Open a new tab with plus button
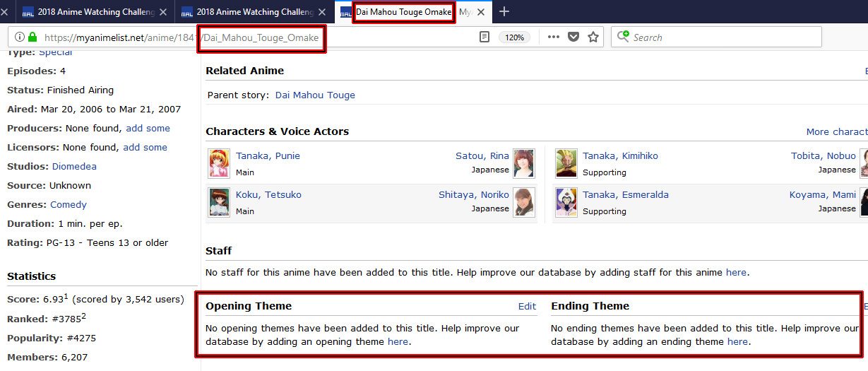Image resolution: width=868 pixels, height=371 pixels. [504, 12]
